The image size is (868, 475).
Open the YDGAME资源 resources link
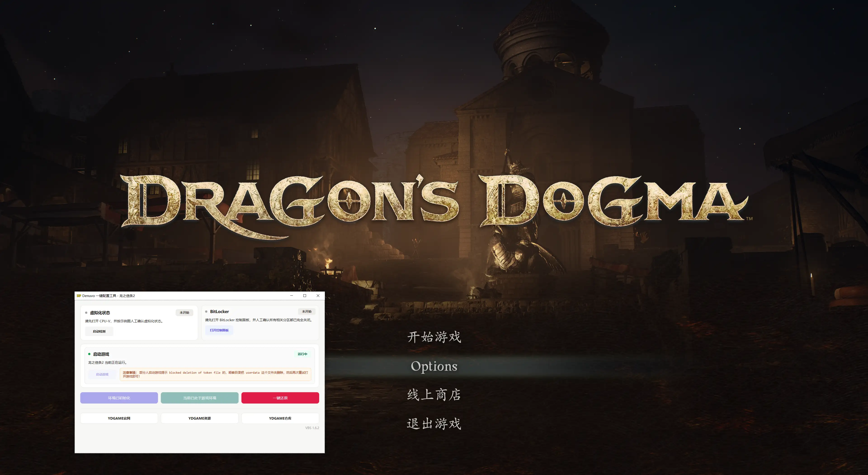pyautogui.click(x=199, y=418)
